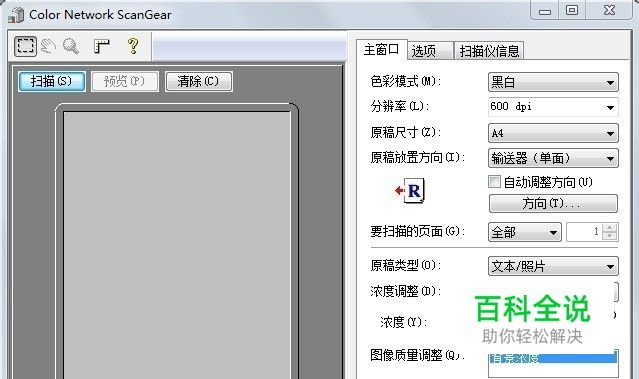Click the ScanGear scanner icon in title bar

[16, 15]
